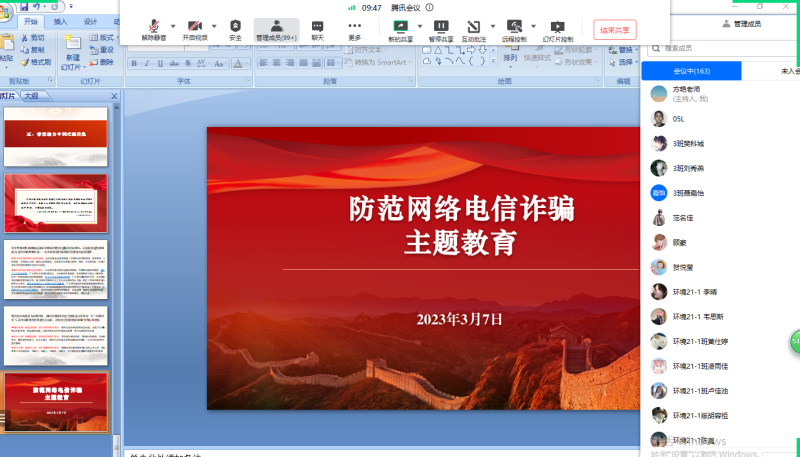Click the remote control (远程控制) icon
This screenshot has height=457, width=800.
tap(514, 26)
